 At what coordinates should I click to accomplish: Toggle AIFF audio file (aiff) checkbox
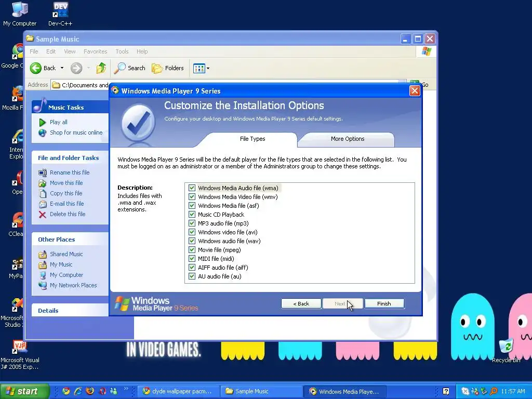(192, 268)
